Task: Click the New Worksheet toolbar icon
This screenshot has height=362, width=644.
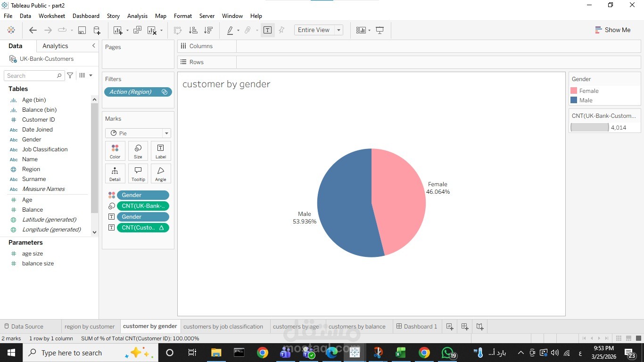Action: pyautogui.click(x=117, y=30)
